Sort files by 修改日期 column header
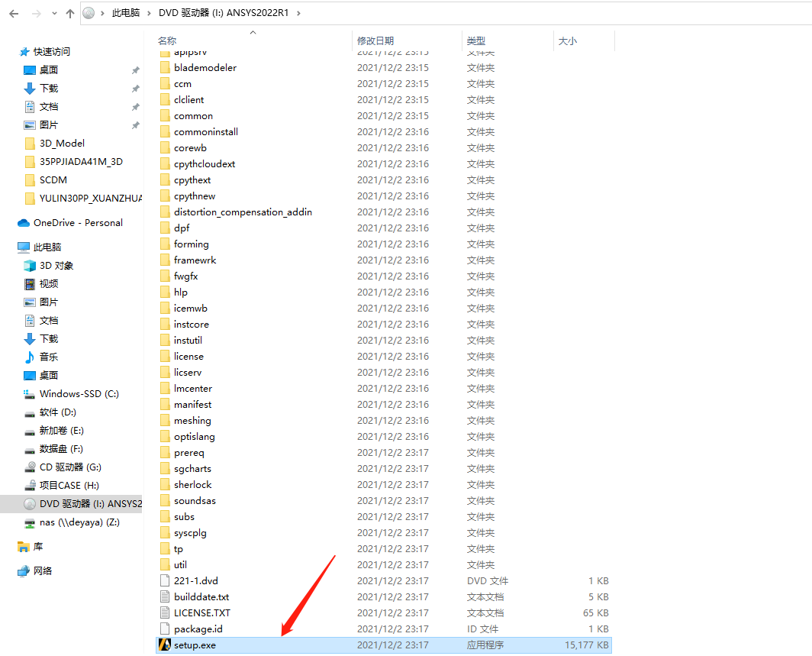The height and width of the screenshot is (656, 812). (375, 41)
